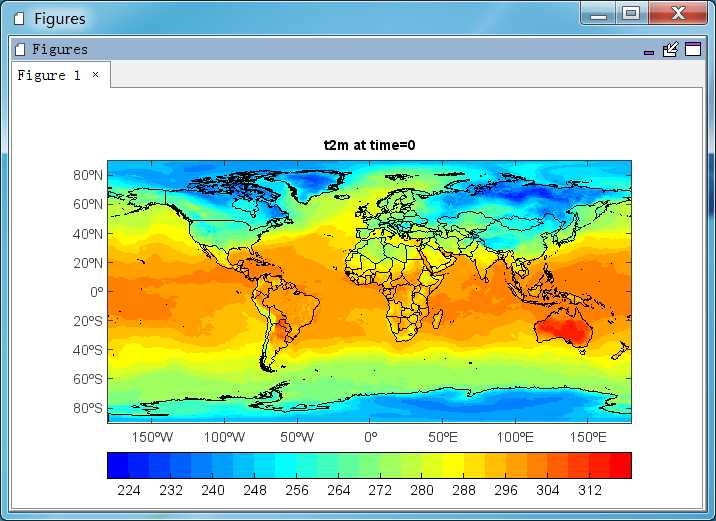Click the plot title t2m at time=0
The height and width of the screenshot is (521, 716).
[369, 145]
